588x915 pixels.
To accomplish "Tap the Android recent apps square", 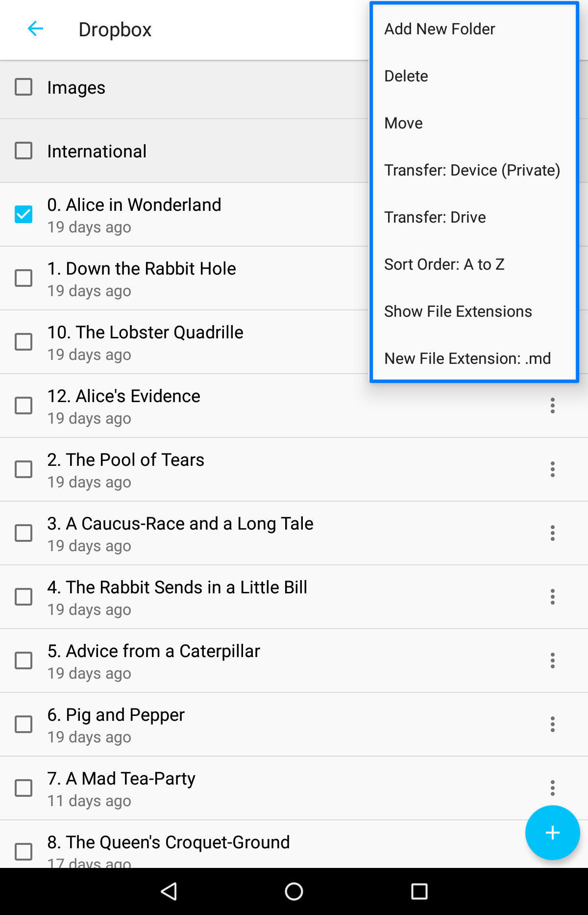I will coord(419,891).
